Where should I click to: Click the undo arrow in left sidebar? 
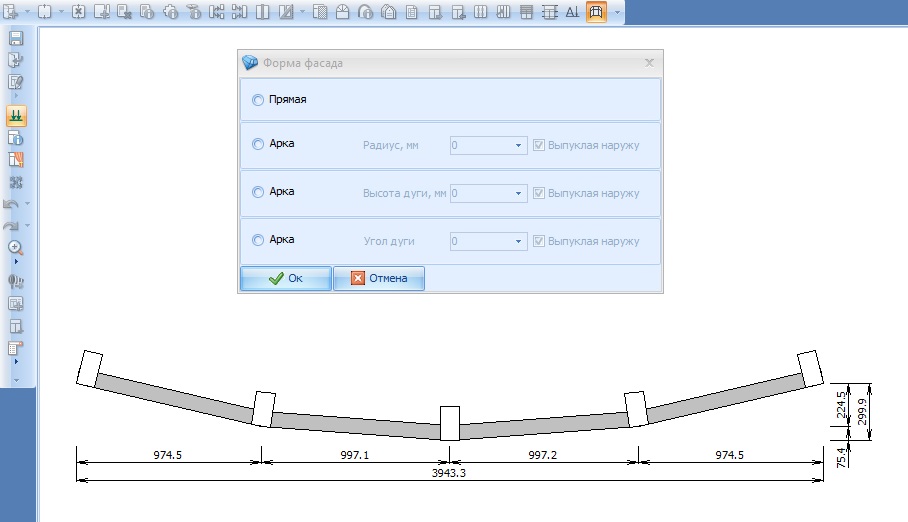(11, 204)
